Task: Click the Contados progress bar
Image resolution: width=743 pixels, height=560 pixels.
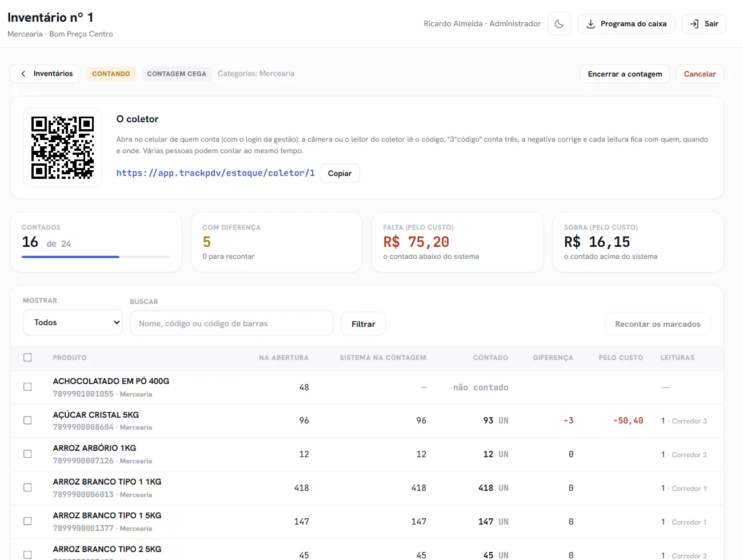Action: coord(96,257)
